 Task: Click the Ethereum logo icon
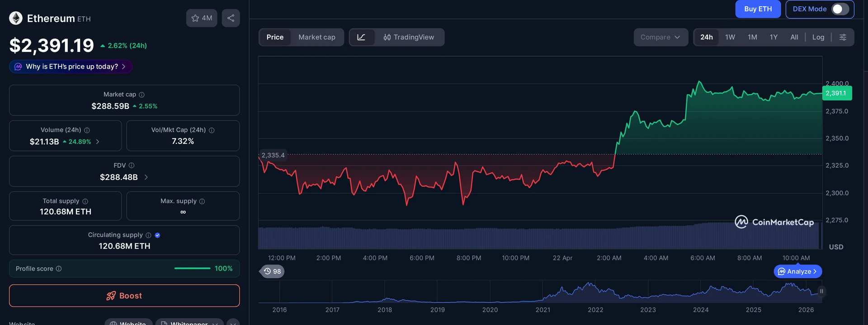tap(16, 18)
